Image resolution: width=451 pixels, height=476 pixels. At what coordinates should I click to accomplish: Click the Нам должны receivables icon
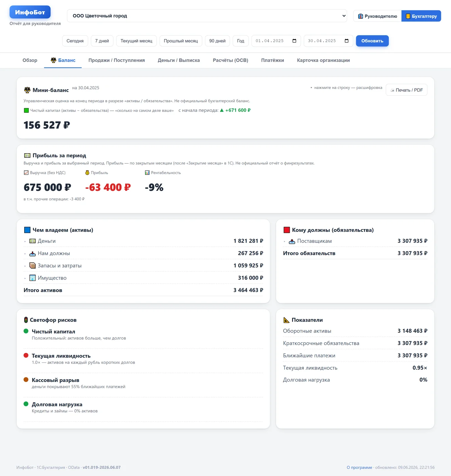(32, 253)
